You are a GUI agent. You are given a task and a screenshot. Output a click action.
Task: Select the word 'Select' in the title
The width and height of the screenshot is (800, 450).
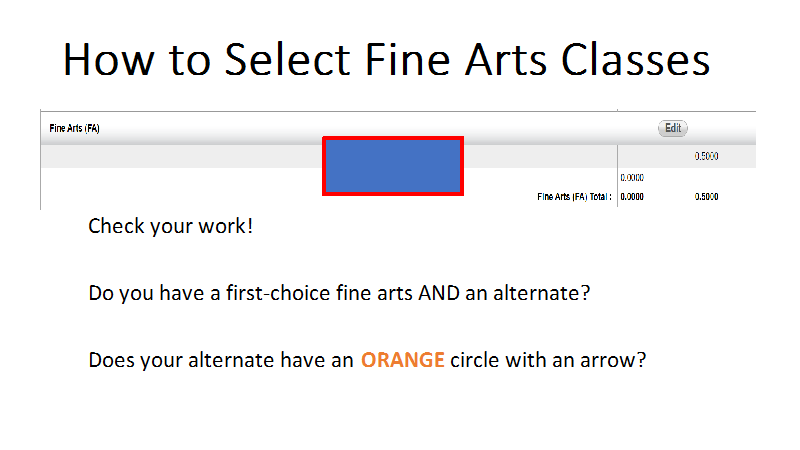click(x=287, y=60)
